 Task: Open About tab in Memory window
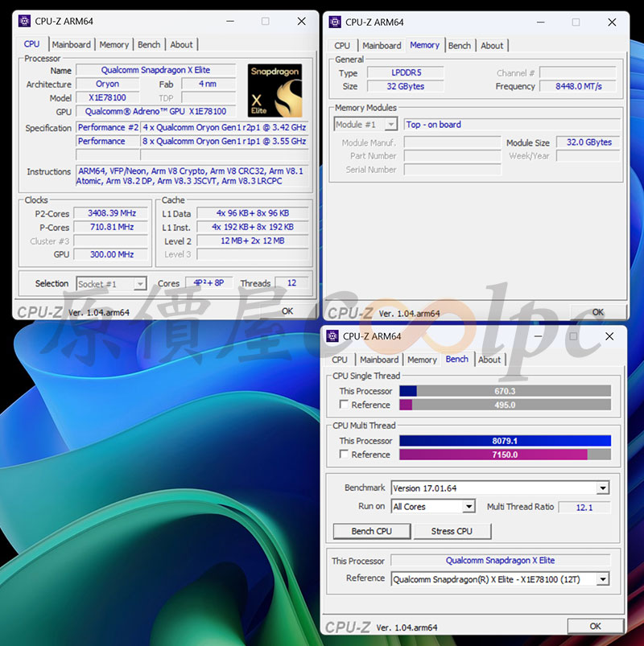click(492, 46)
